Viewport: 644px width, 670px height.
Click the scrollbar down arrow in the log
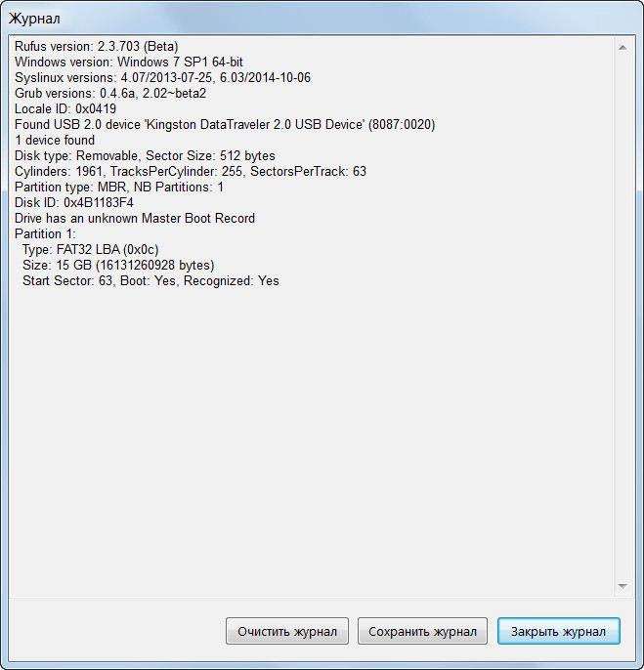coord(623,585)
